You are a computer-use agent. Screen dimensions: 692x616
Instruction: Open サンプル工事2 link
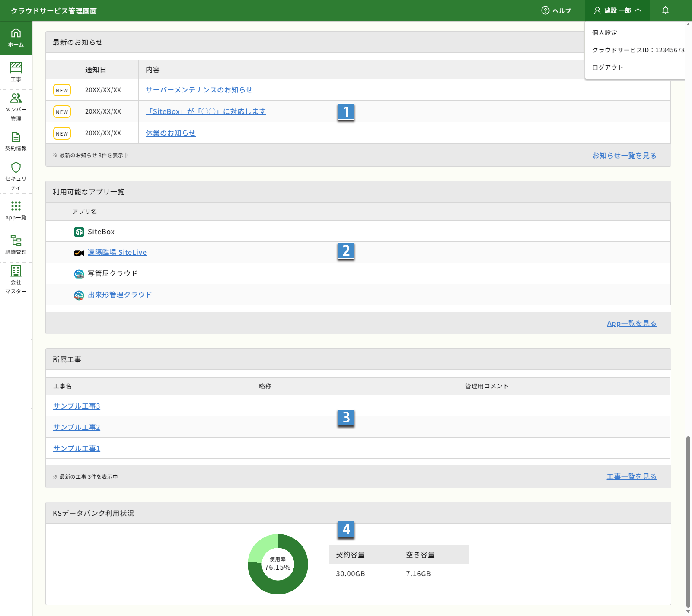coord(77,427)
